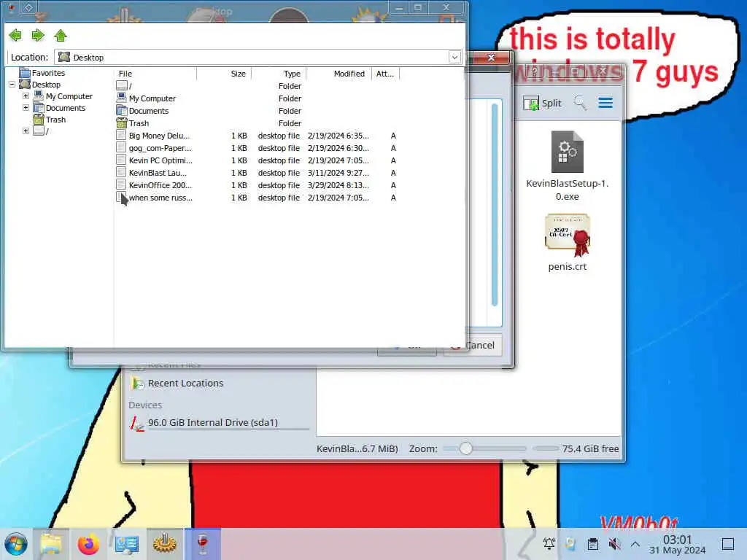747x560 pixels.
Task: Click modified date '3/29/2024 8:13...'
Action: coord(338,185)
